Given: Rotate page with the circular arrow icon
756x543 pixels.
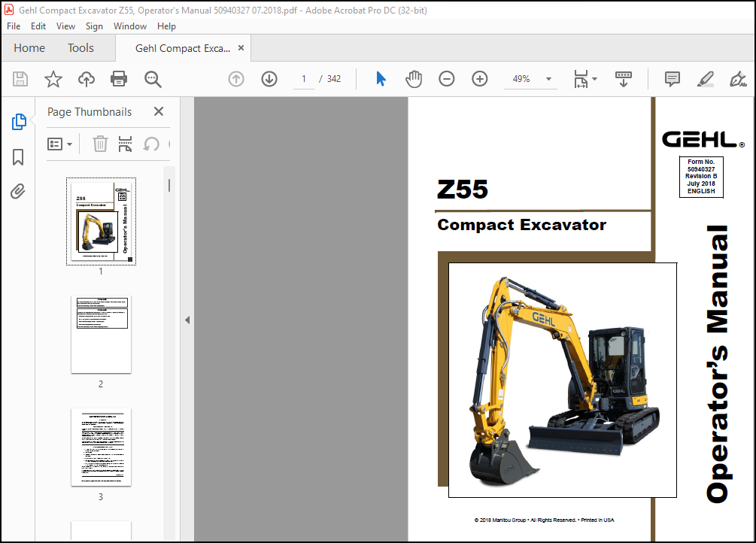Looking at the screenshot, I should [x=151, y=144].
